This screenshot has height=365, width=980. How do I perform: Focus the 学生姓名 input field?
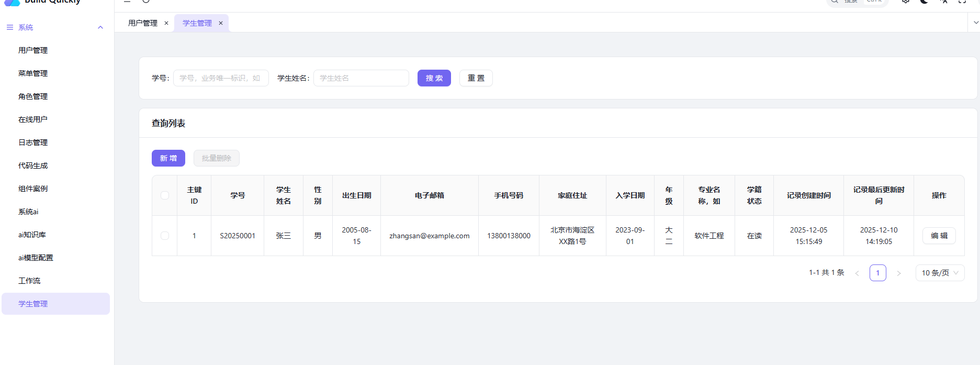(x=361, y=78)
